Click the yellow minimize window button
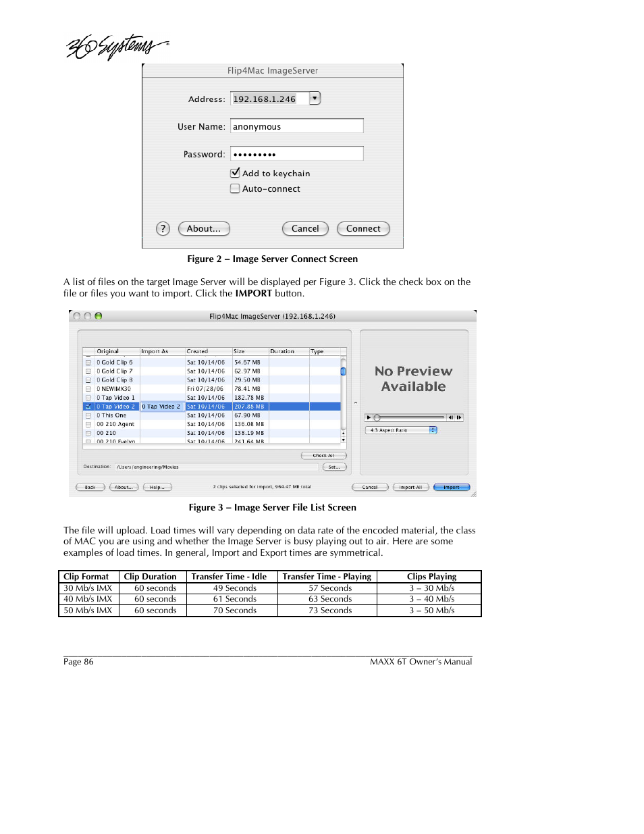Image resolution: width=644 pixels, height=834 pixels. tap(88, 316)
